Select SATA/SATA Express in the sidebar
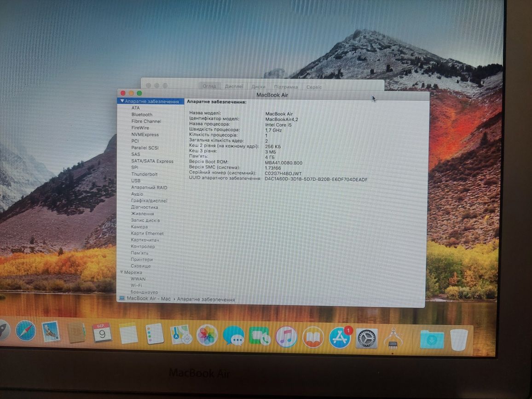This screenshot has width=532, height=399. pyautogui.click(x=152, y=161)
